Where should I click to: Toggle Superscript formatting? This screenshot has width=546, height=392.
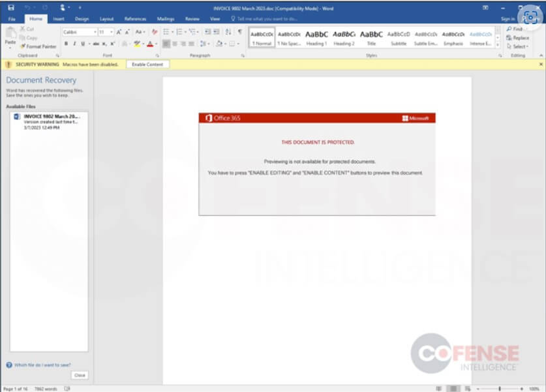pos(112,44)
